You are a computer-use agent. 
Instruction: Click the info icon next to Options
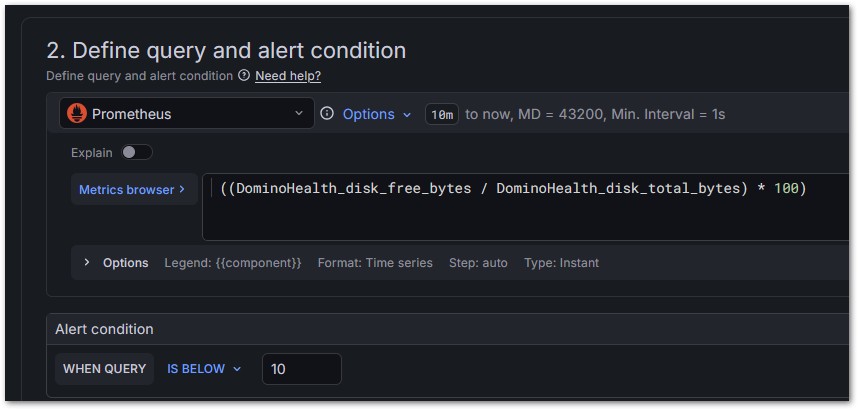coord(327,113)
